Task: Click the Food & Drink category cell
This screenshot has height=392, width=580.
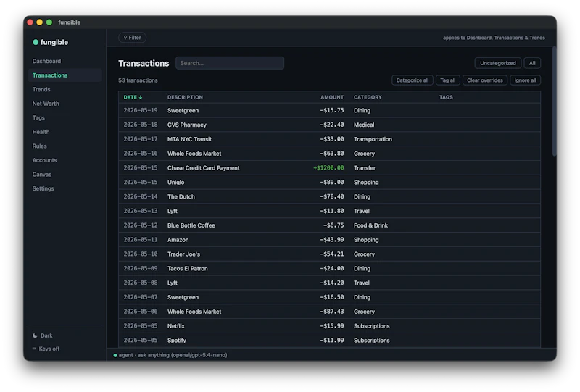Action: pyautogui.click(x=370, y=225)
